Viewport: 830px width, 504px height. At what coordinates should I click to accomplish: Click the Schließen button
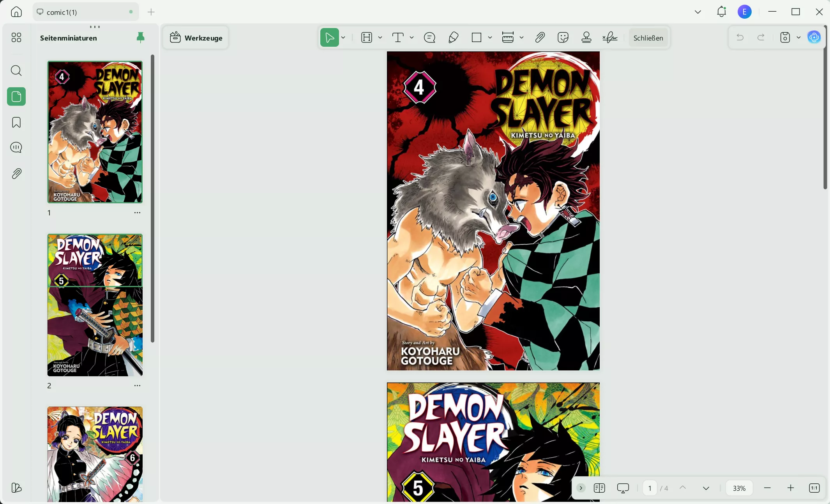point(648,38)
